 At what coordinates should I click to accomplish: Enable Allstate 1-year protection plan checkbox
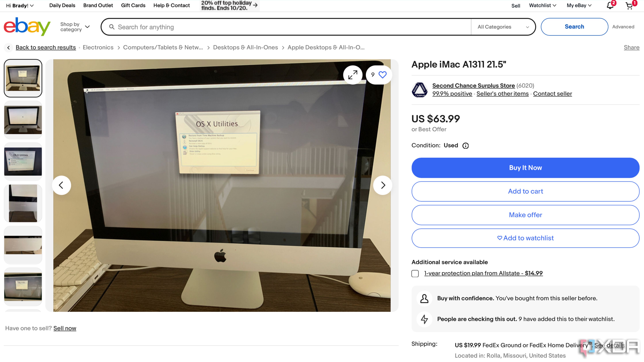tap(415, 273)
